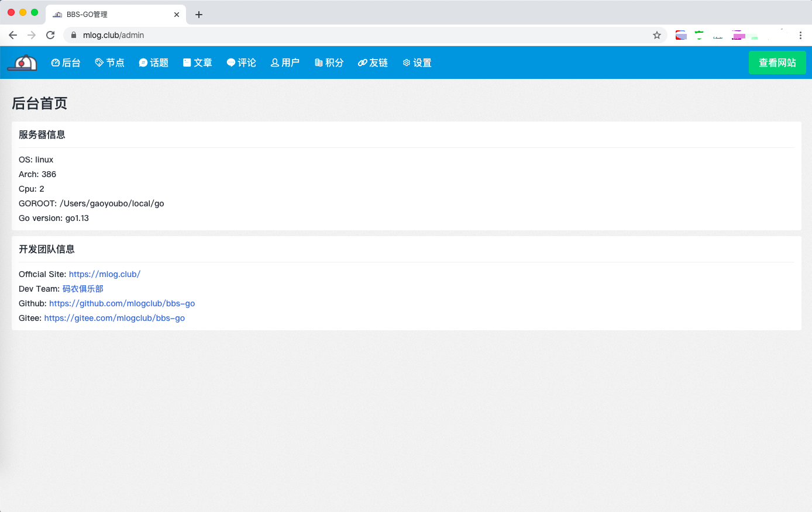Click the 'Cpu: 2' line

pyautogui.click(x=32, y=189)
